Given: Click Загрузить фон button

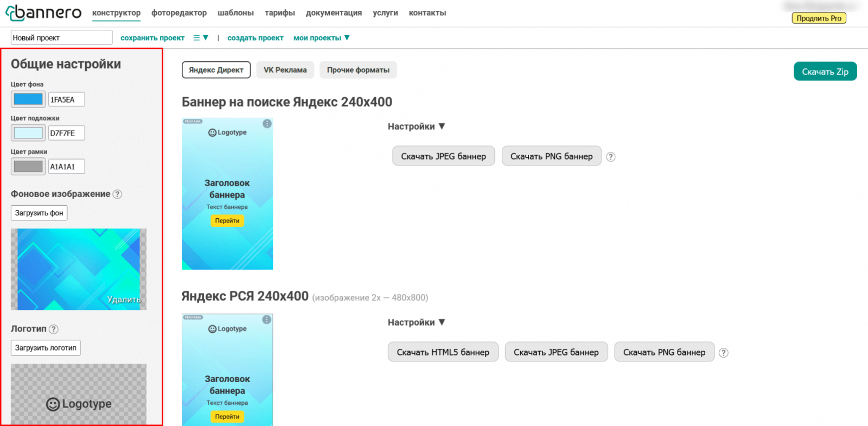Looking at the screenshot, I should pos(39,213).
